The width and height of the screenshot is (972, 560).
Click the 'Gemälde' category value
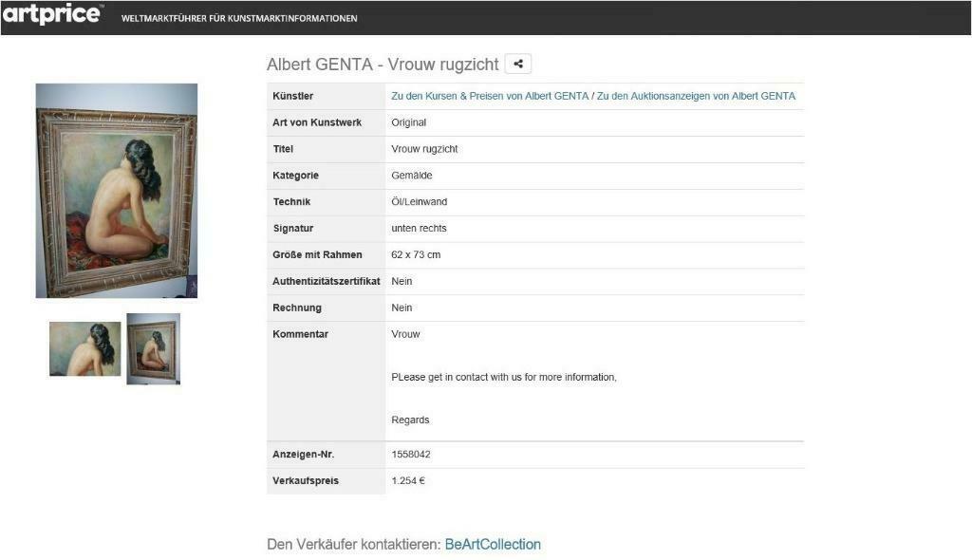(x=412, y=176)
